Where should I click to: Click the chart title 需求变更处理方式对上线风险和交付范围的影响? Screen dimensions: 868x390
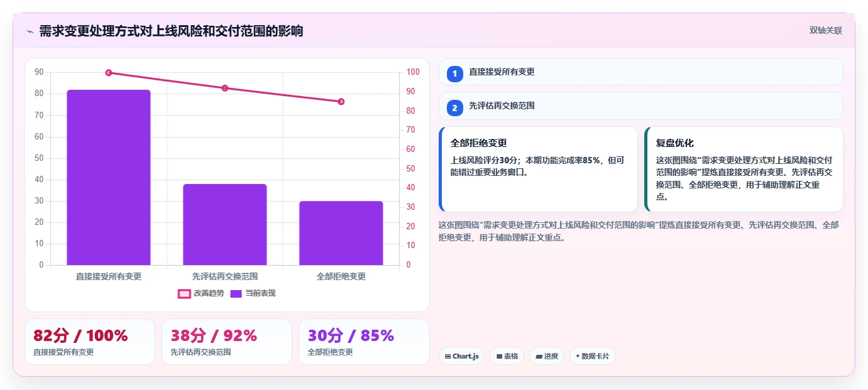tap(171, 31)
